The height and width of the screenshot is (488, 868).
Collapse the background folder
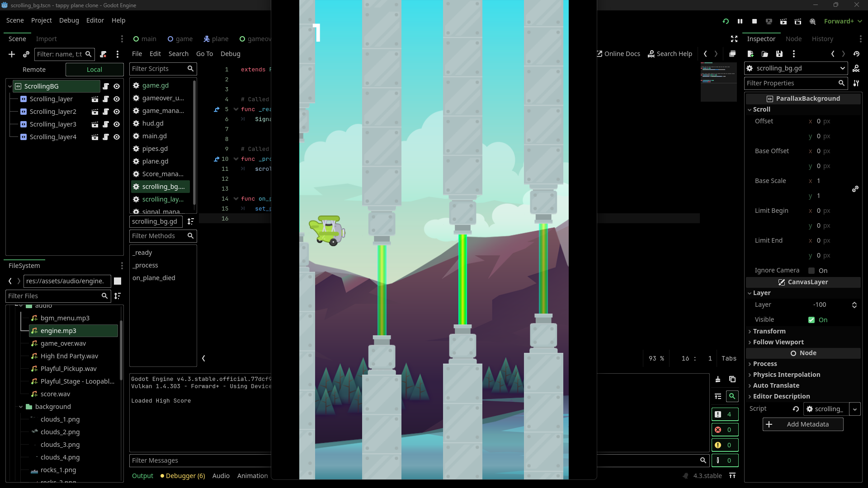click(x=21, y=407)
